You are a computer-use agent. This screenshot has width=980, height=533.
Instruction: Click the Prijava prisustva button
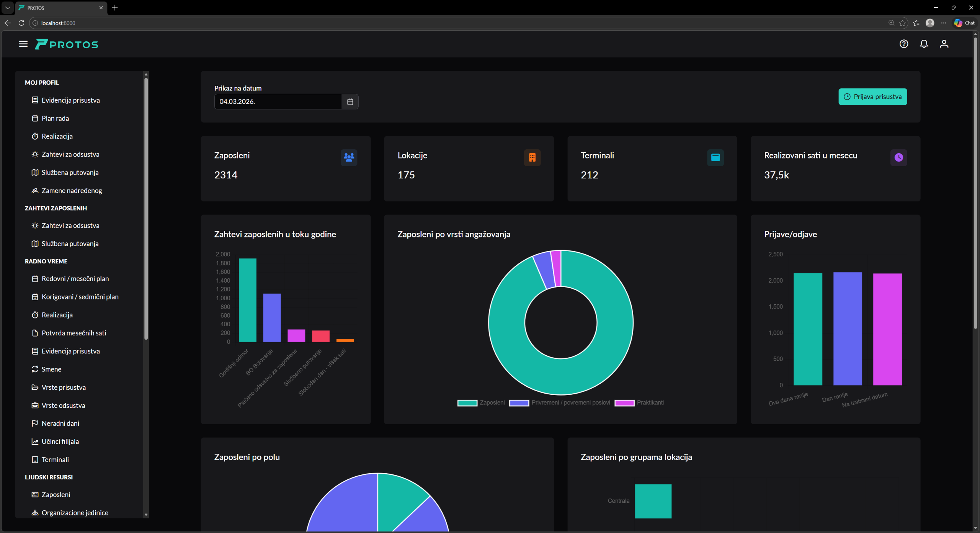click(872, 97)
